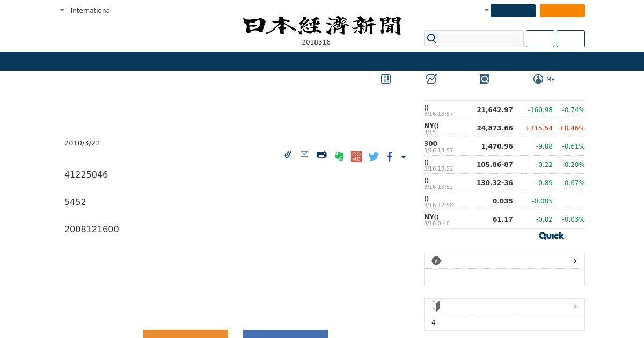Click the info icon in sidebar box
644x338 pixels.
click(x=436, y=261)
